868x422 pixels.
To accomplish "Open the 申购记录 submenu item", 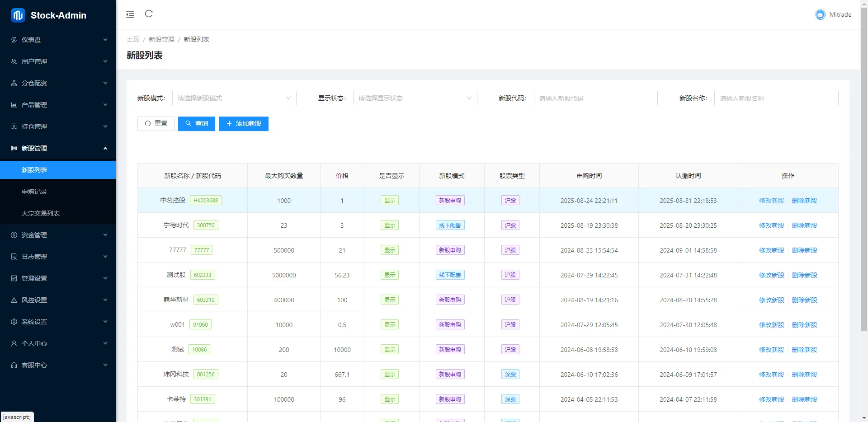I will click(x=34, y=192).
